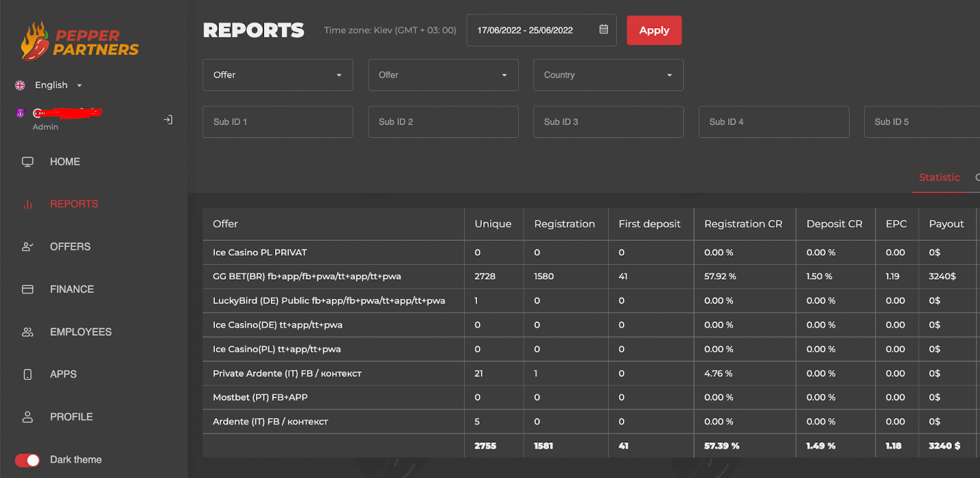Click the Deposit CR column header
Image resolution: width=980 pixels, height=478 pixels.
[x=835, y=224]
